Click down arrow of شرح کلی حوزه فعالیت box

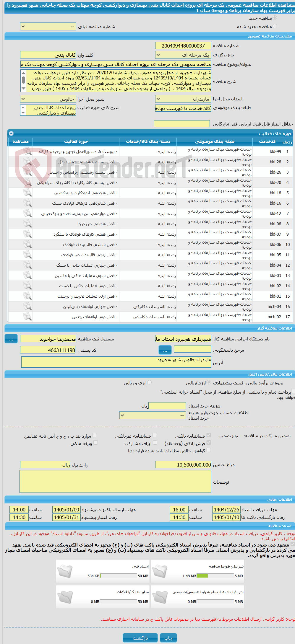click(x=23, y=113)
